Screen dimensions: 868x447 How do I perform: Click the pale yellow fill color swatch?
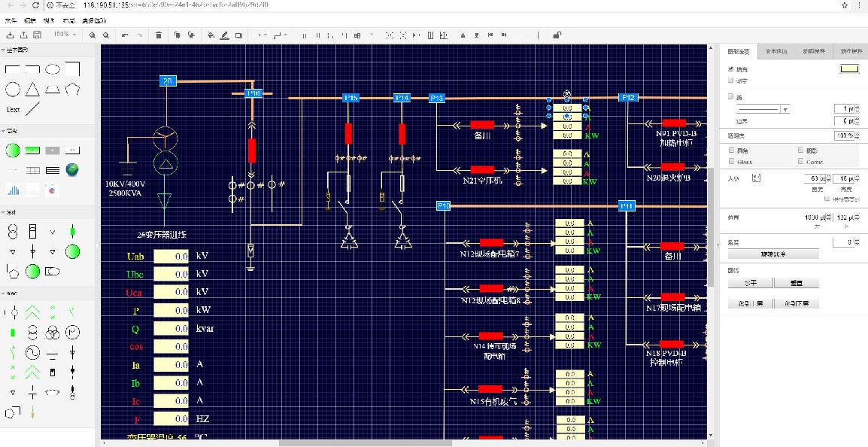point(848,69)
